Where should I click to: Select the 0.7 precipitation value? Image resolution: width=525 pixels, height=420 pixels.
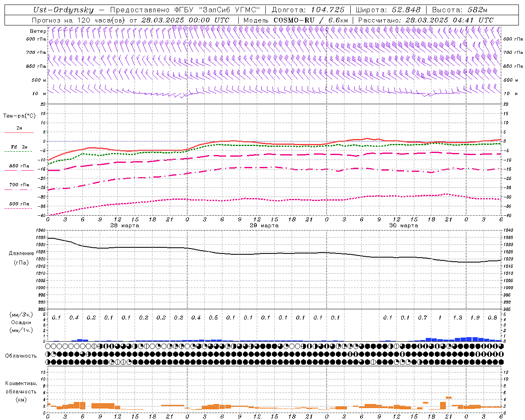coord(422,318)
